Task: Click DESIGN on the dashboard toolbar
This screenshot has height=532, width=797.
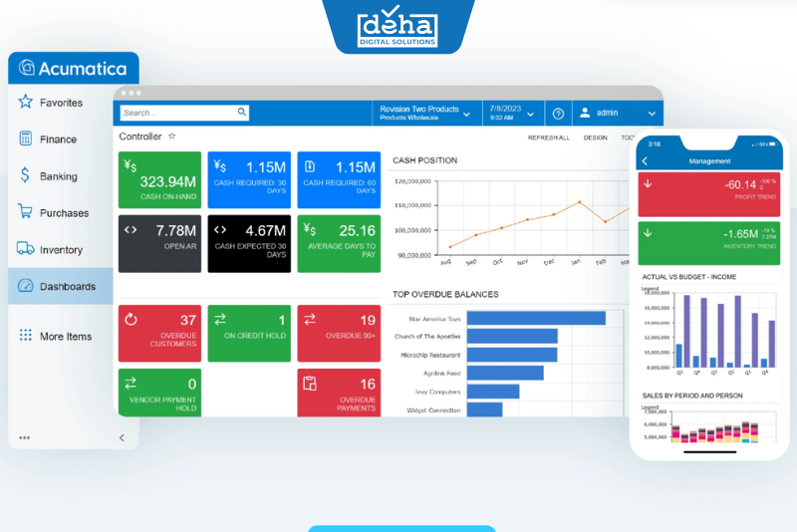Action: coord(595,137)
